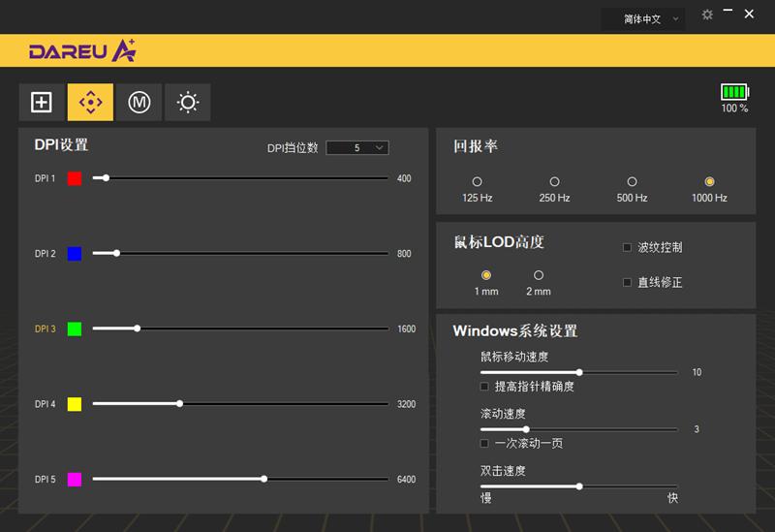This screenshot has height=532, width=775.
Task: Select the DPI 4 label
Action: coord(45,404)
